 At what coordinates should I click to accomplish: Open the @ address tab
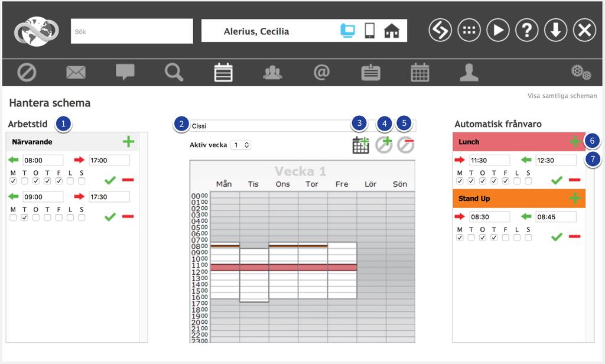321,72
